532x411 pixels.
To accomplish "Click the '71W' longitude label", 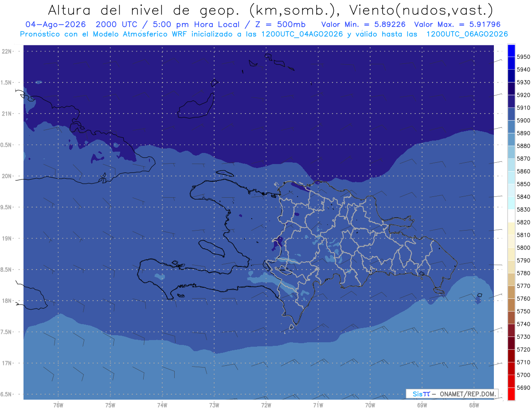I will tap(318, 405).
